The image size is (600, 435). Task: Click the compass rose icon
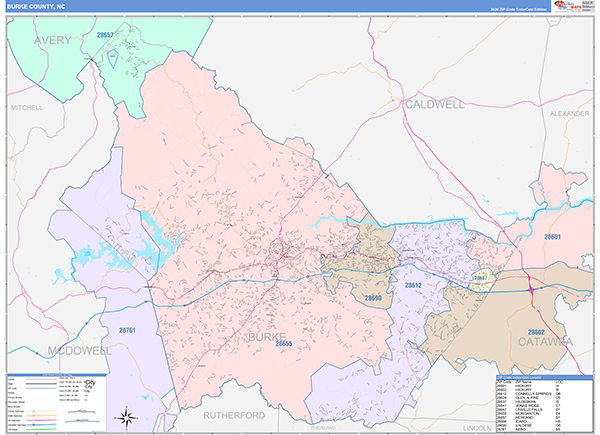point(128,417)
